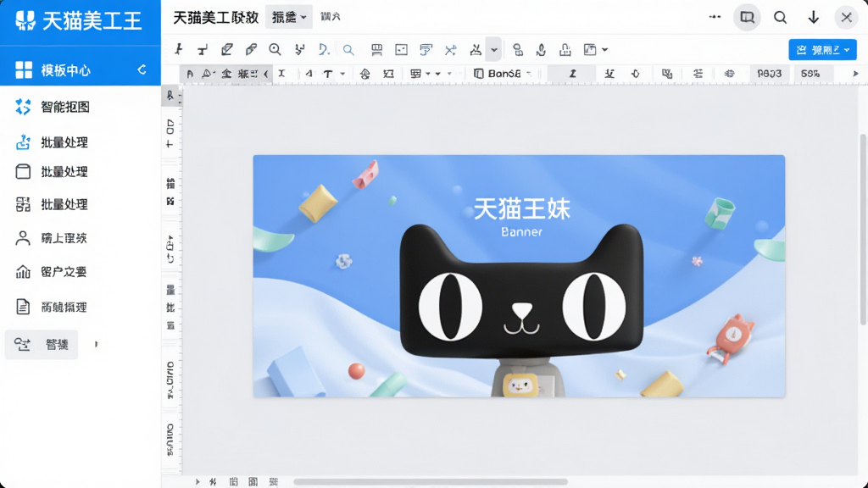Expand the 振德 dropdown next to title
This screenshot has width=868, height=488.
(x=289, y=17)
